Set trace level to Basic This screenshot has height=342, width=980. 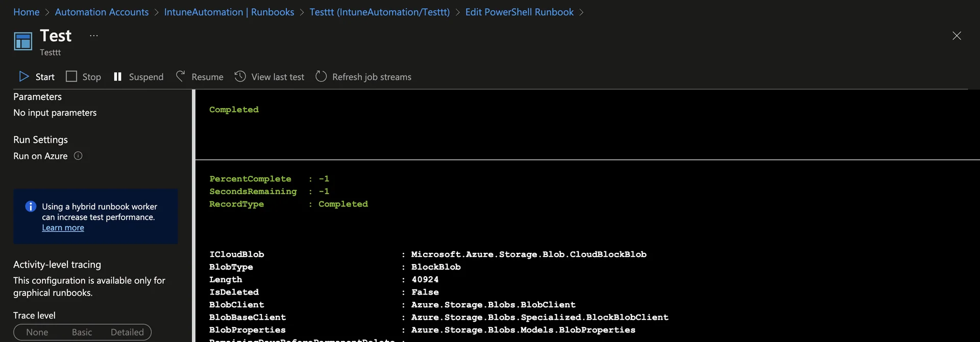pos(82,332)
